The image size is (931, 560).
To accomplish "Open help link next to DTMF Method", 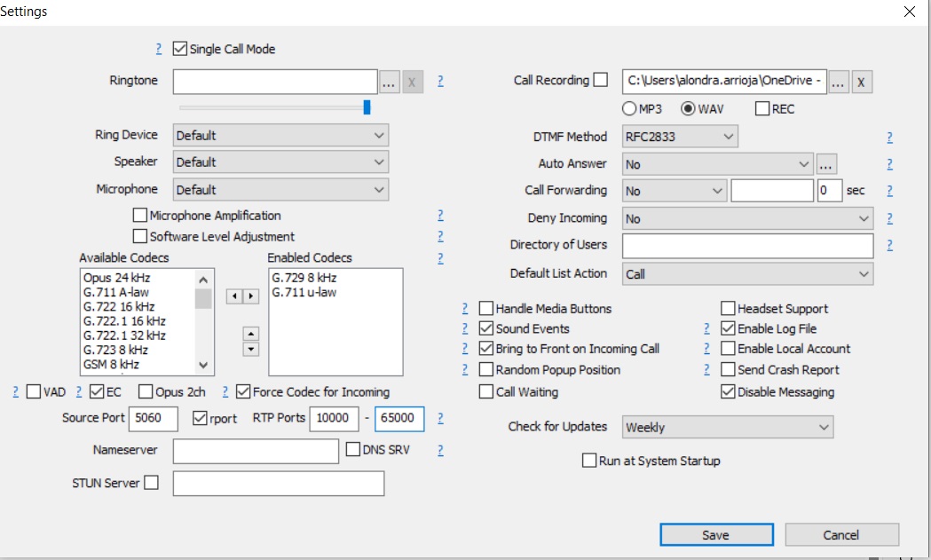I will point(889,137).
